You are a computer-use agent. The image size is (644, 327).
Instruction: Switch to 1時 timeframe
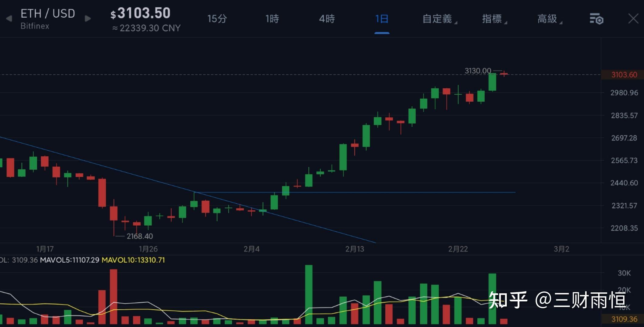click(272, 19)
